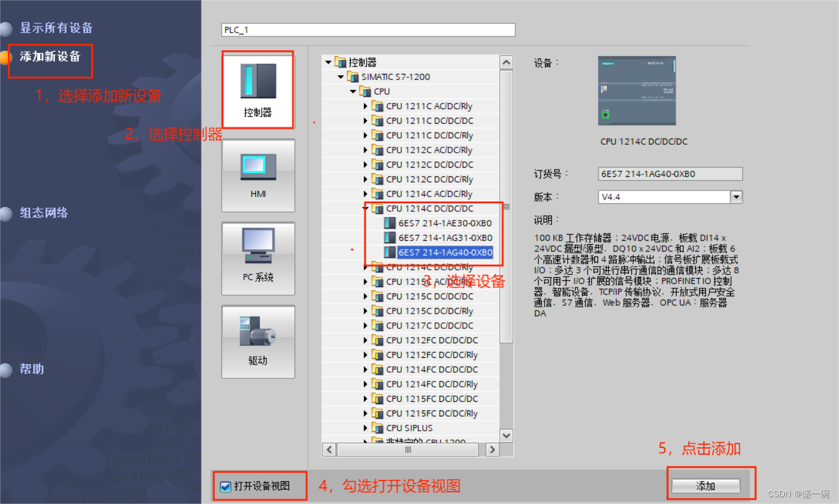Click the PLC_1 device name field
The height and width of the screenshot is (504, 839).
pos(368,30)
